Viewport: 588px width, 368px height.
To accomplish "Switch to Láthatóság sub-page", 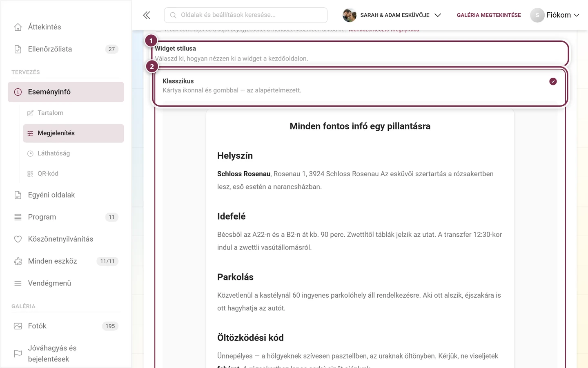I will point(73,153).
